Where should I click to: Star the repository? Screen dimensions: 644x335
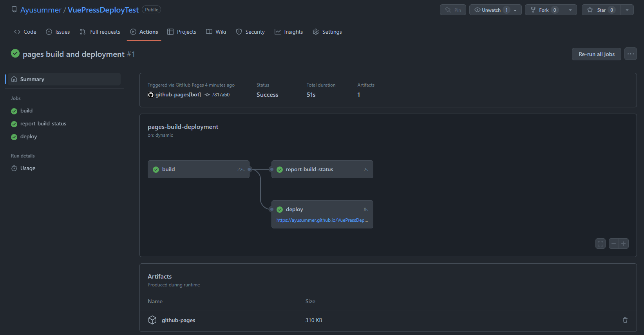(601, 10)
